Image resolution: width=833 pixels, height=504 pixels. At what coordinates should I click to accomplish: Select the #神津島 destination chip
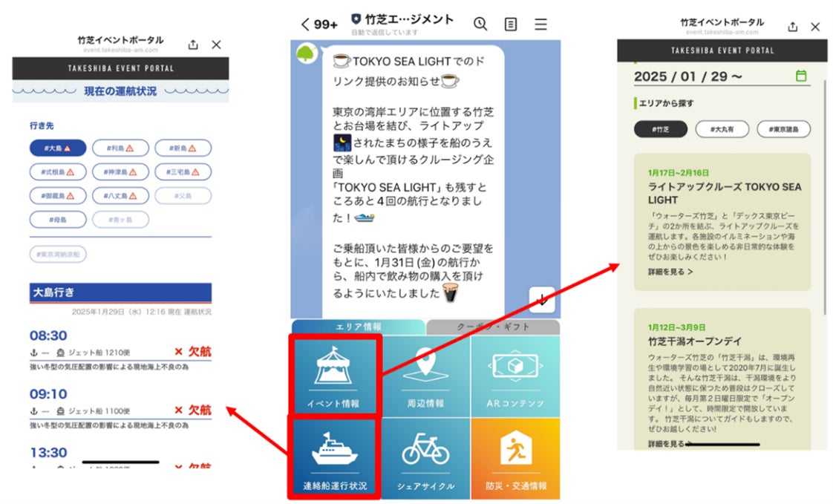tap(120, 172)
